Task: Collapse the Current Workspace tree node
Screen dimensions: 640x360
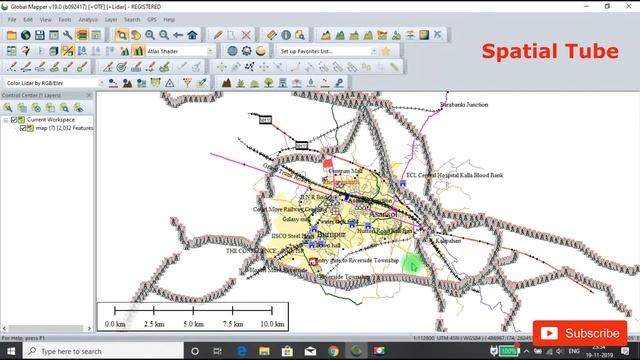Action: click(6, 120)
